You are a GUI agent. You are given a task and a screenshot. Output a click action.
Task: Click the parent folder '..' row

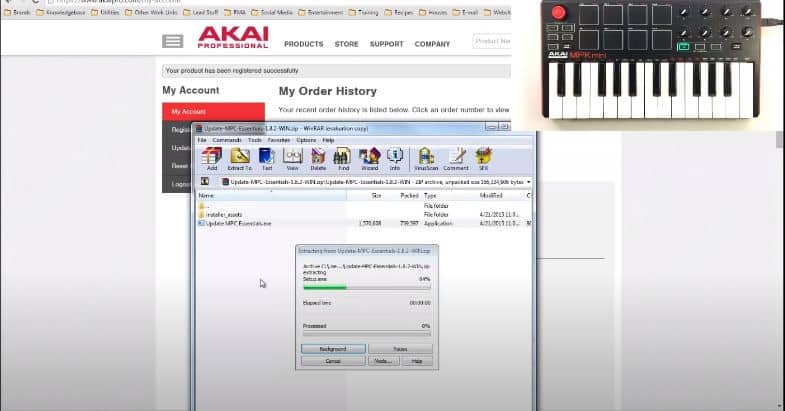pos(364,206)
